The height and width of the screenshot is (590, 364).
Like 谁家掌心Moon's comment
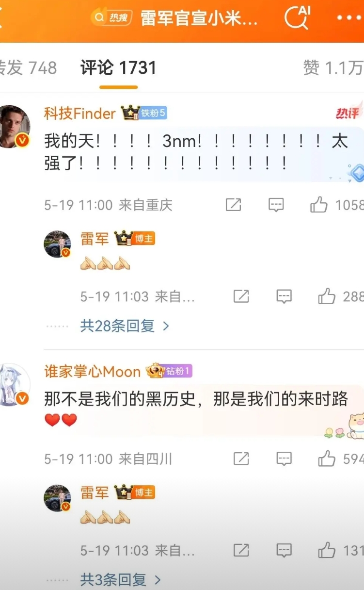pyautogui.click(x=327, y=458)
